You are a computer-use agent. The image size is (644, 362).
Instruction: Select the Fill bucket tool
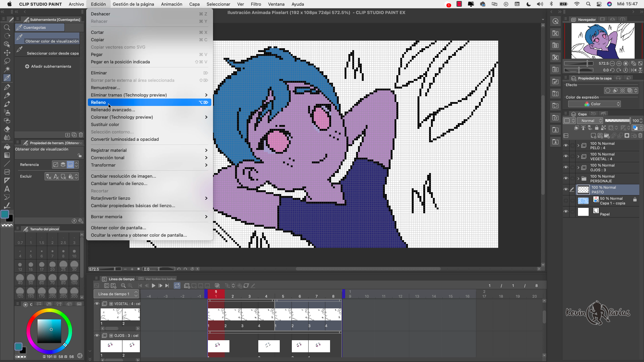pos(7,147)
